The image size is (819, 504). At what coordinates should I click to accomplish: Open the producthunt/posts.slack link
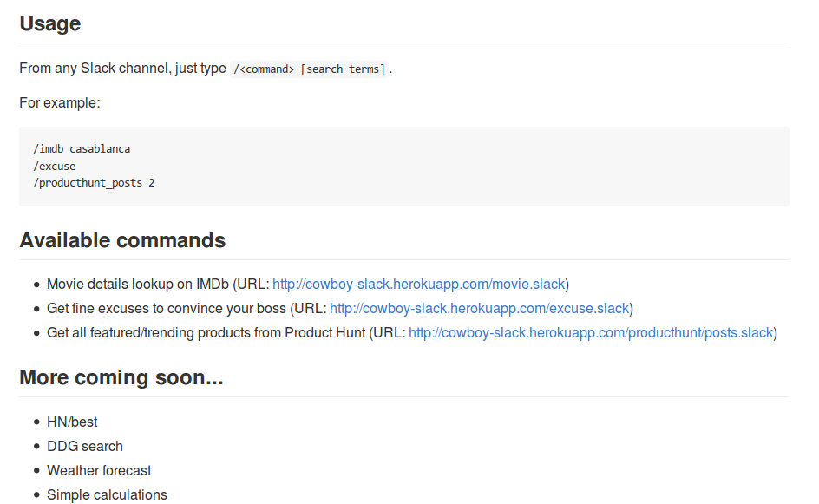[x=591, y=333]
